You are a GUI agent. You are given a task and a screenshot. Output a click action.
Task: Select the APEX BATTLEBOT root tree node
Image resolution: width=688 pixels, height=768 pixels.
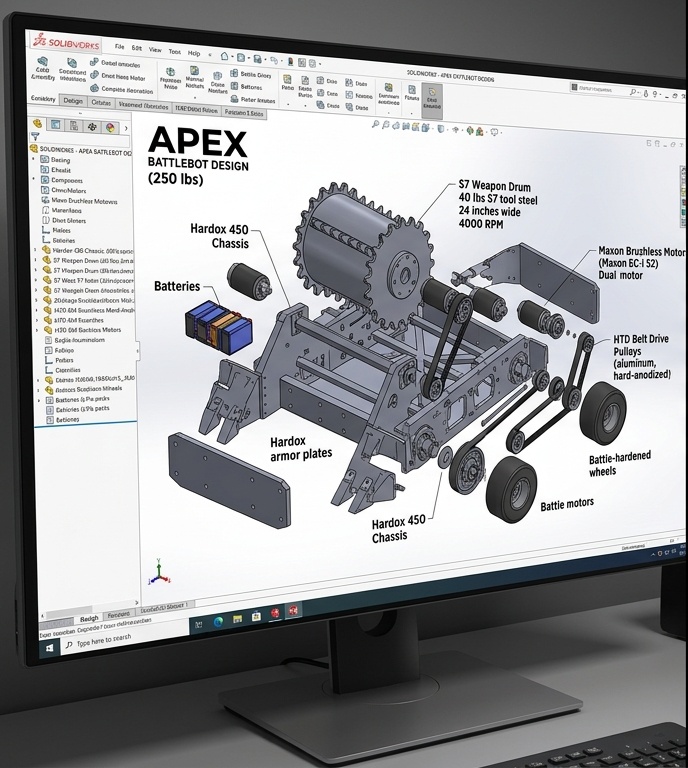click(81, 151)
